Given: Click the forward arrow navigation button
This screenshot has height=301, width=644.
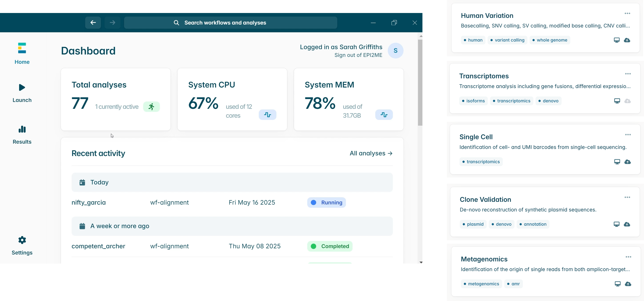Looking at the screenshot, I should (x=112, y=23).
